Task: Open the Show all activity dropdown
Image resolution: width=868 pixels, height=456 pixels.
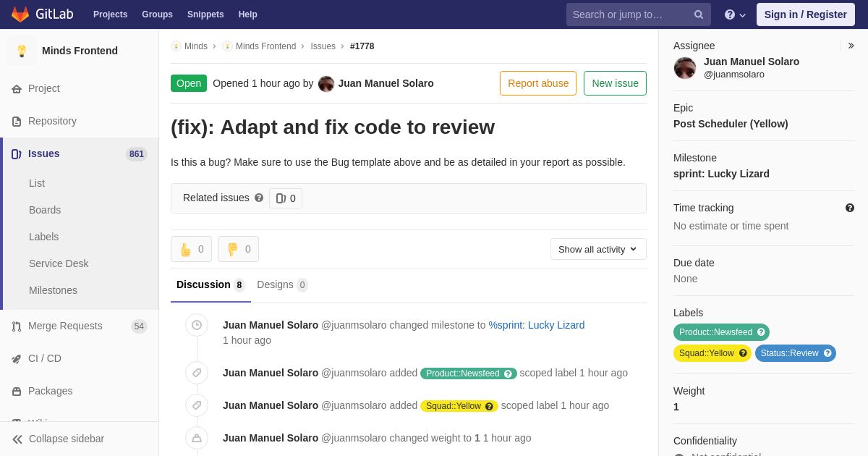Action: click(597, 249)
